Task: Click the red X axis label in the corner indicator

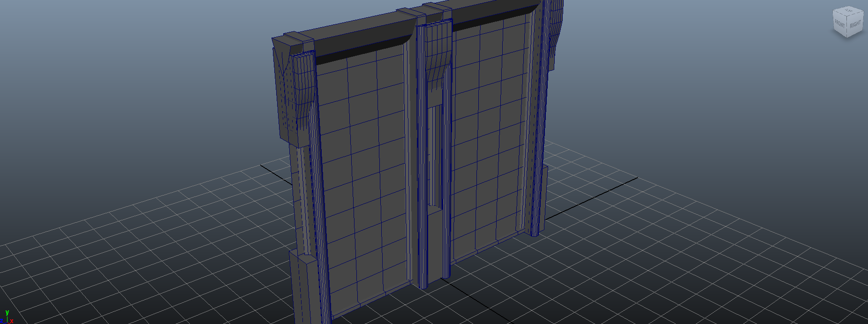Action: [x=11, y=321]
